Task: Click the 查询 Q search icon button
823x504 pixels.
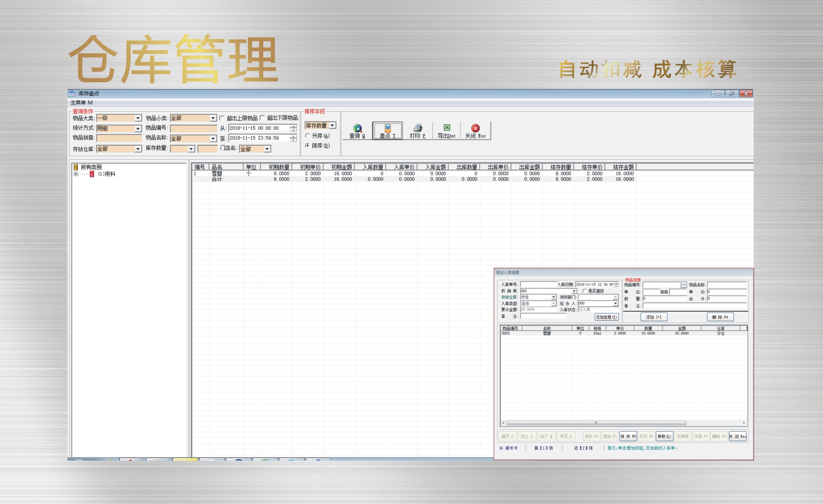Action: coord(357,131)
